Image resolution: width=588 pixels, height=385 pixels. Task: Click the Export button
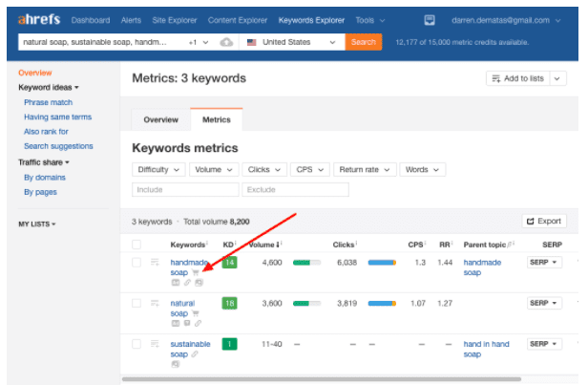tap(544, 221)
